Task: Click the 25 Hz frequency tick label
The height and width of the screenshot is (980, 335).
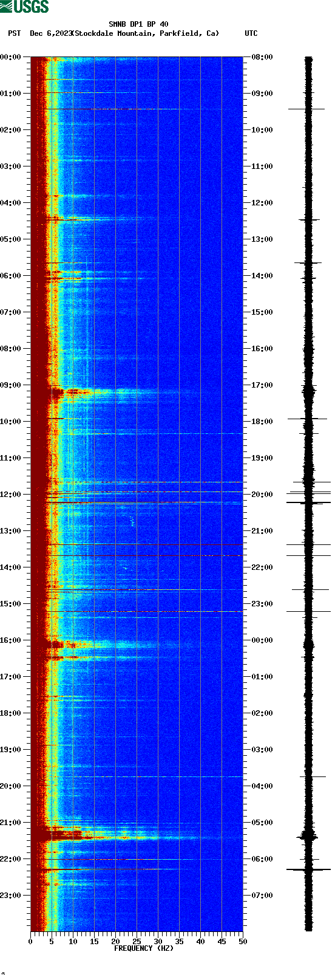Action: point(137,942)
